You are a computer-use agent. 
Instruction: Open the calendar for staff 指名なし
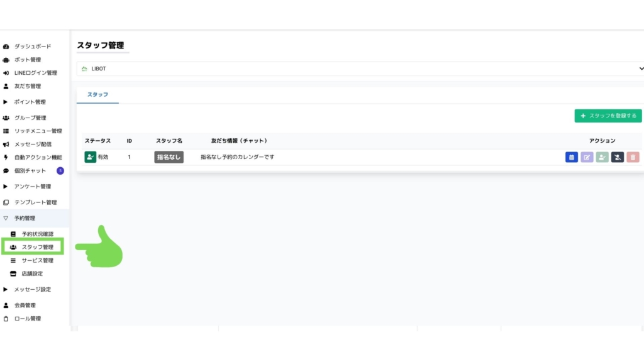(x=571, y=157)
